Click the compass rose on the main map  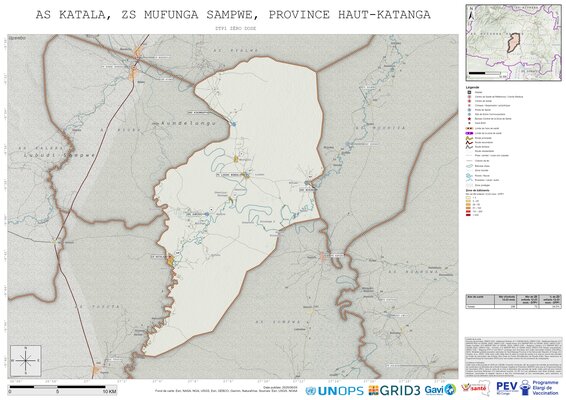click(26, 360)
